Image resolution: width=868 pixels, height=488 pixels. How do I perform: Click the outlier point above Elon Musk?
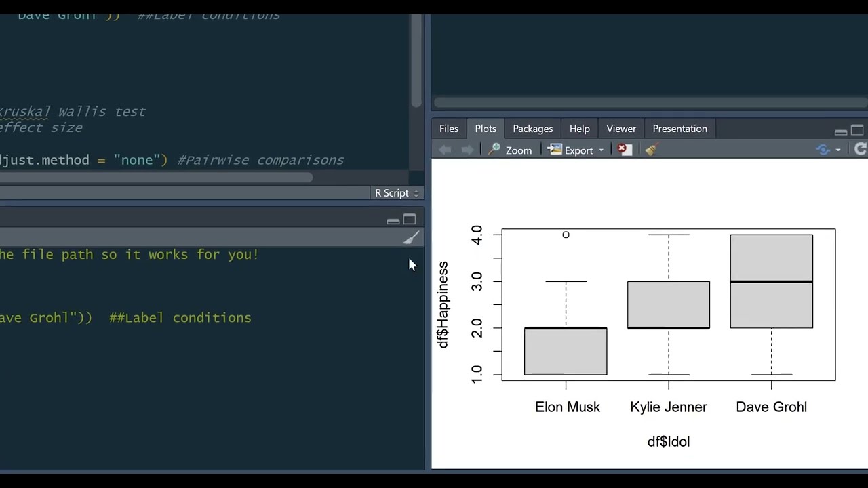click(566, 235)
